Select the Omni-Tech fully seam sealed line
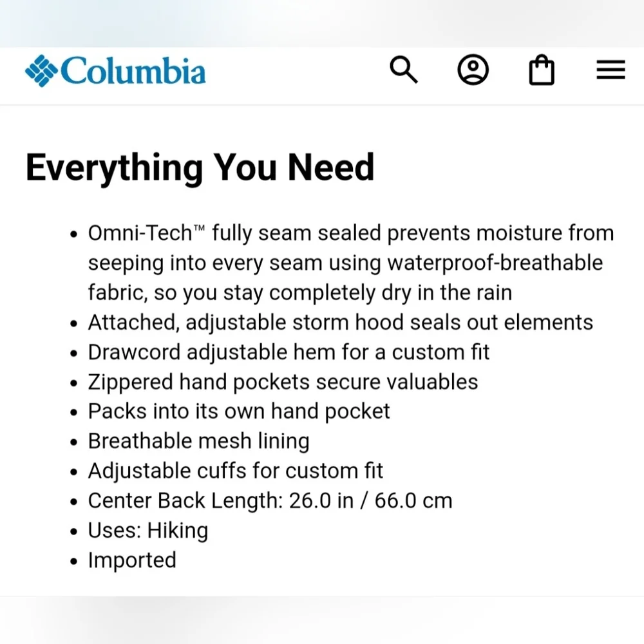The image size is (644, 644). [x=350, y=233]
